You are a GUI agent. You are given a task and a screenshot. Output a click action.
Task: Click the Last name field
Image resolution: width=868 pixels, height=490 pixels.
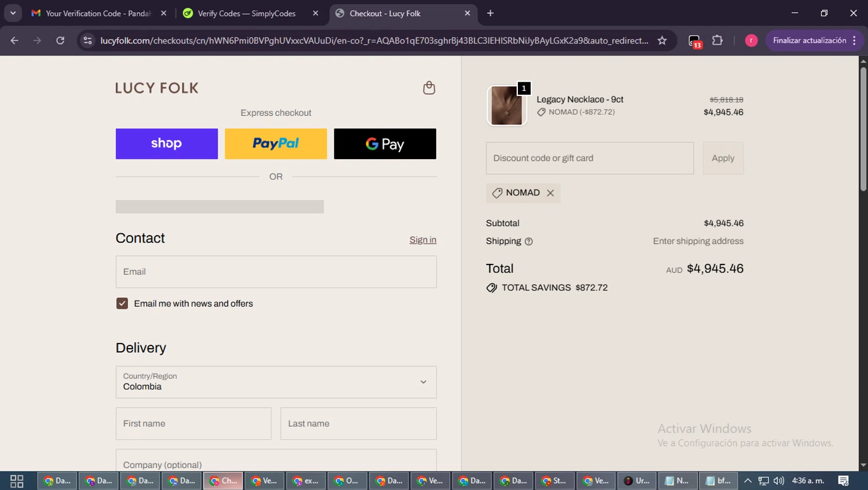[x=359, y=423]
